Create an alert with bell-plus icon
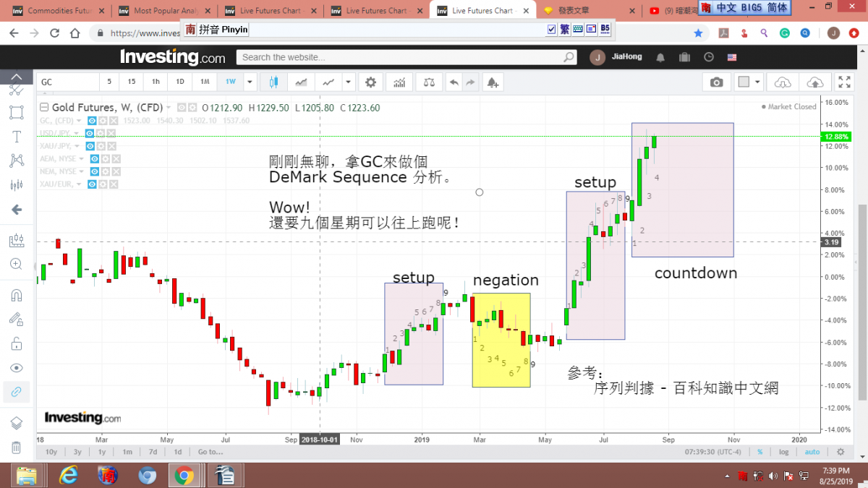This screenshot has height=488, width=868. pos(493,82)
